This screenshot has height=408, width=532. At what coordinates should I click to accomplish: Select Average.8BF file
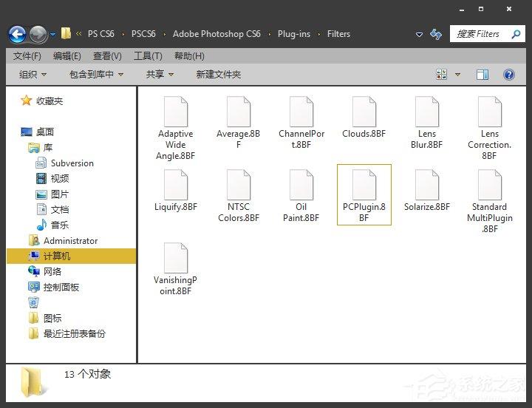coord(239,123)
